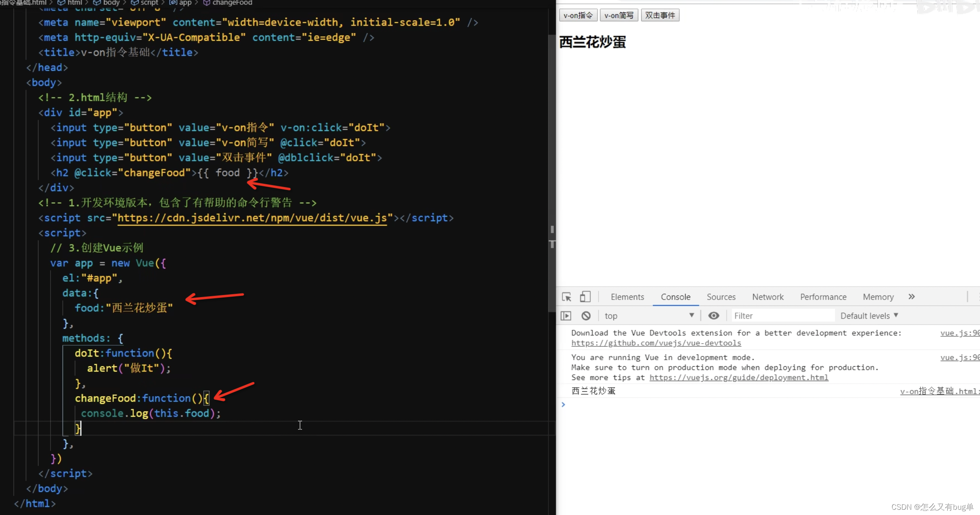Clear the console with the ban icon
Viewport: 980px width, 515px height.
(x=586, y=316)
